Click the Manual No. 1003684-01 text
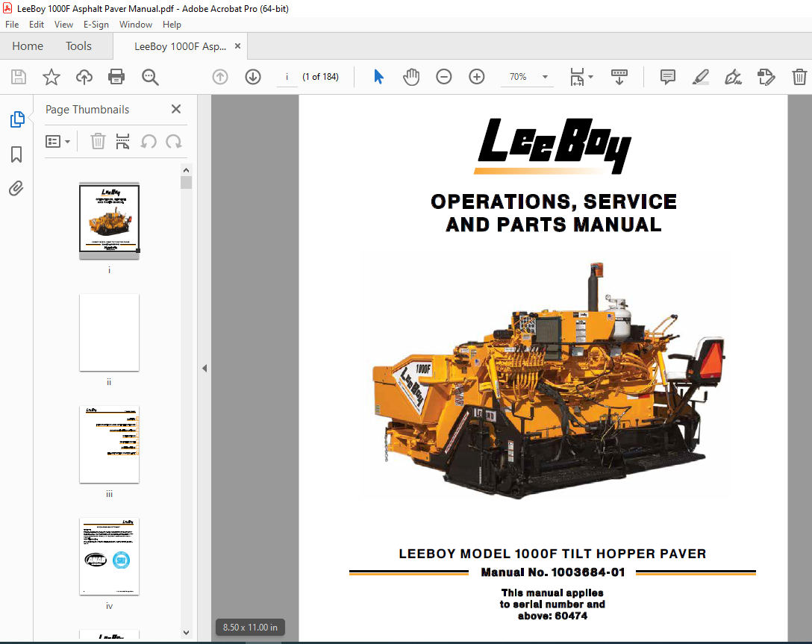The width and height of the screenshot is (812, 644). [552, 572]
